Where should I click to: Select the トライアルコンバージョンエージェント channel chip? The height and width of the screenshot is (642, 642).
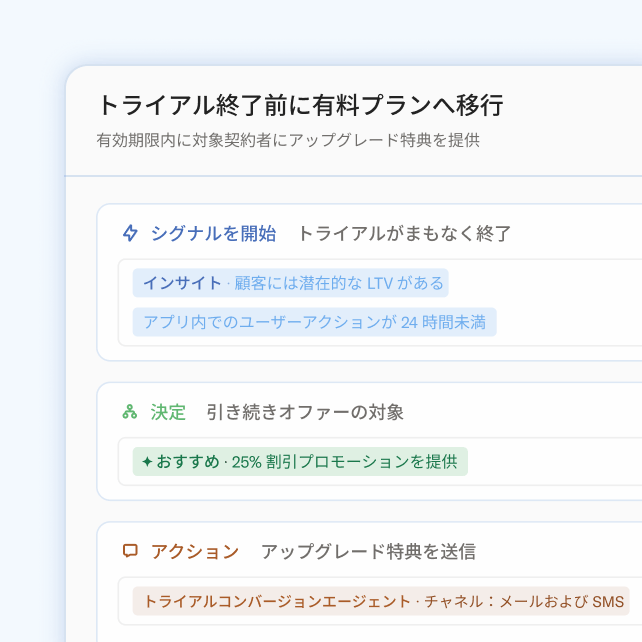click(381, 601)
